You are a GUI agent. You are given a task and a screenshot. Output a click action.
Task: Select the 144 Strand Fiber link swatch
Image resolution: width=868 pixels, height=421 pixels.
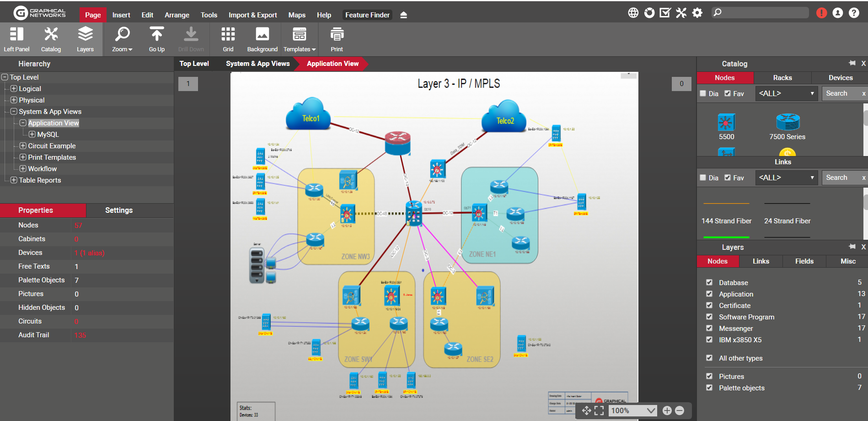(726, 204)
